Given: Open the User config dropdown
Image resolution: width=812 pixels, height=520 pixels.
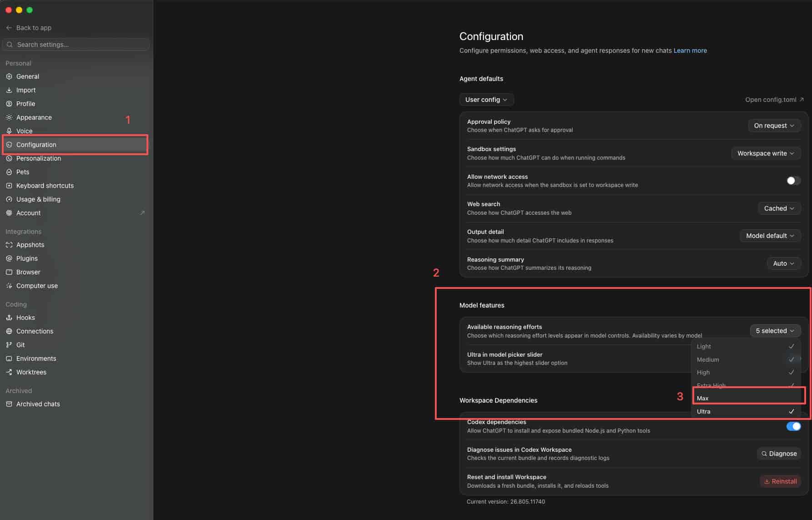Looking at the screenshot, I should point(486,100).
